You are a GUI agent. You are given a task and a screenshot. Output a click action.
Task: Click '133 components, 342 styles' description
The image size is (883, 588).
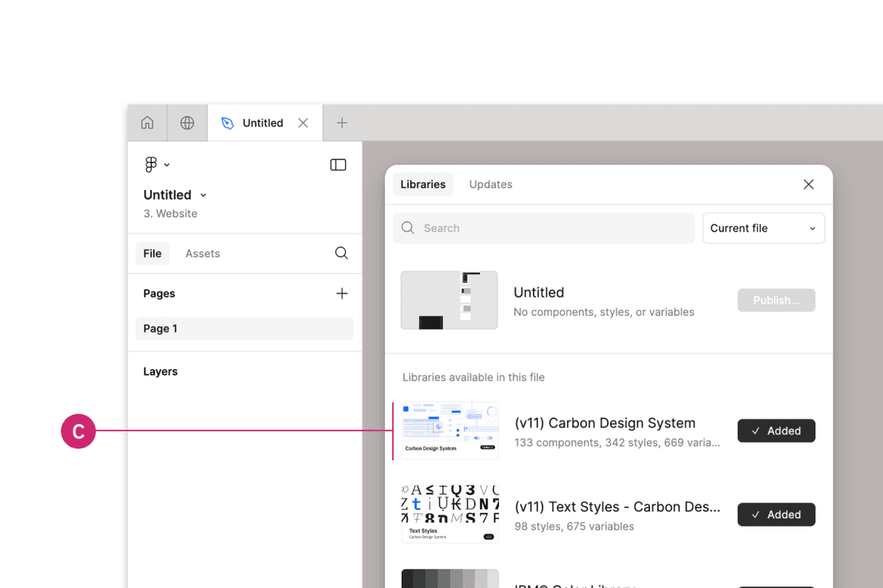[616, 442]
